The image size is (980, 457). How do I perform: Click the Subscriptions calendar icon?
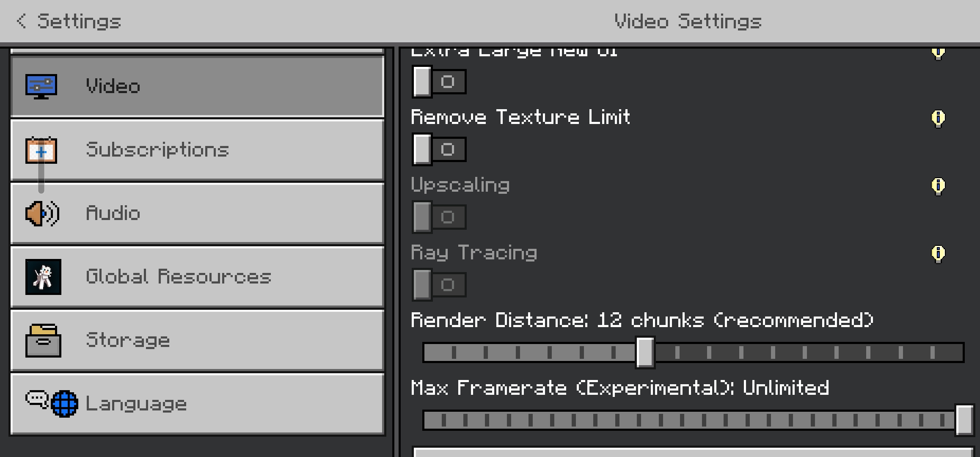[41, 150]
